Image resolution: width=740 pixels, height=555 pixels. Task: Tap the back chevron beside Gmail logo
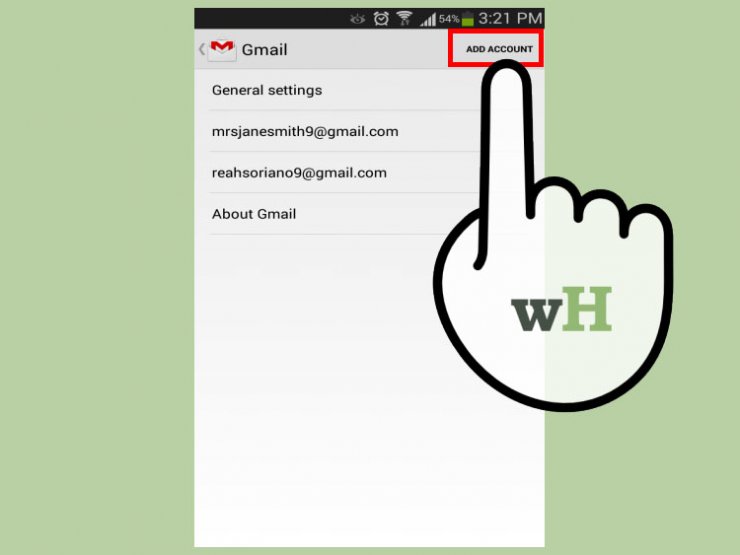click(x=202, y=49)
